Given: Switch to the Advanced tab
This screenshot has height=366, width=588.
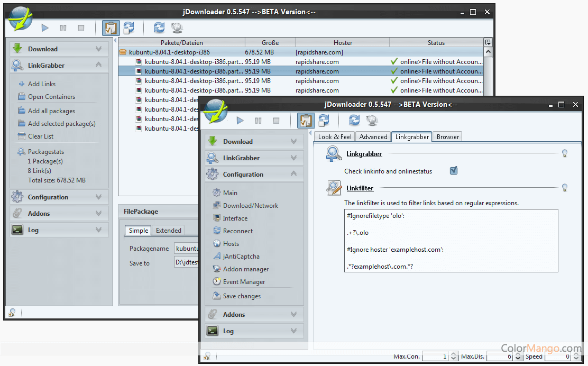Looking at the screenshot, I should coord(373,136).
